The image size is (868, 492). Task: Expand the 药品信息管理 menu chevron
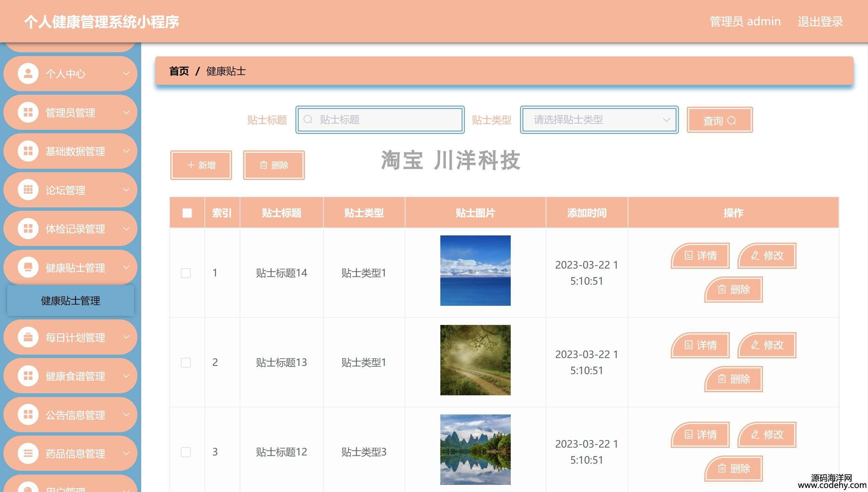pyautogui.click(x=126, y=454)
